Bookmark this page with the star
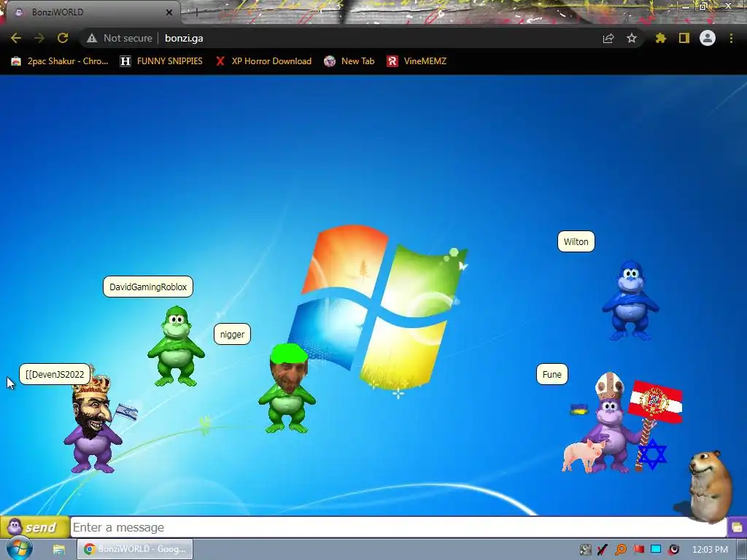Image resolution: width=747 pixels, height=560 pixels. 632,38
